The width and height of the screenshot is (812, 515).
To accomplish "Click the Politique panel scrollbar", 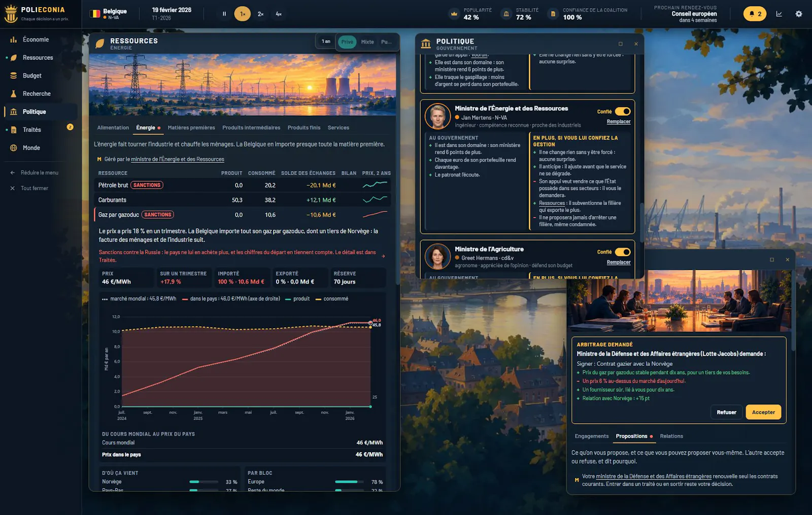I will [641, 223].
